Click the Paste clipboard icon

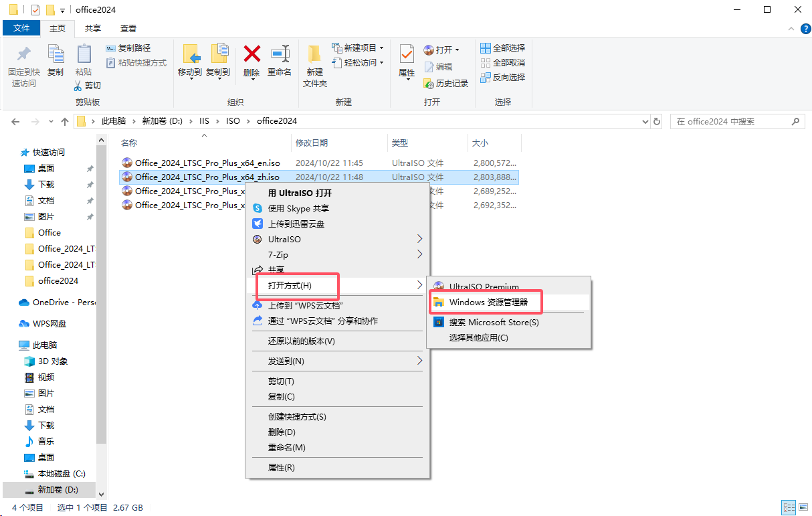84,55
